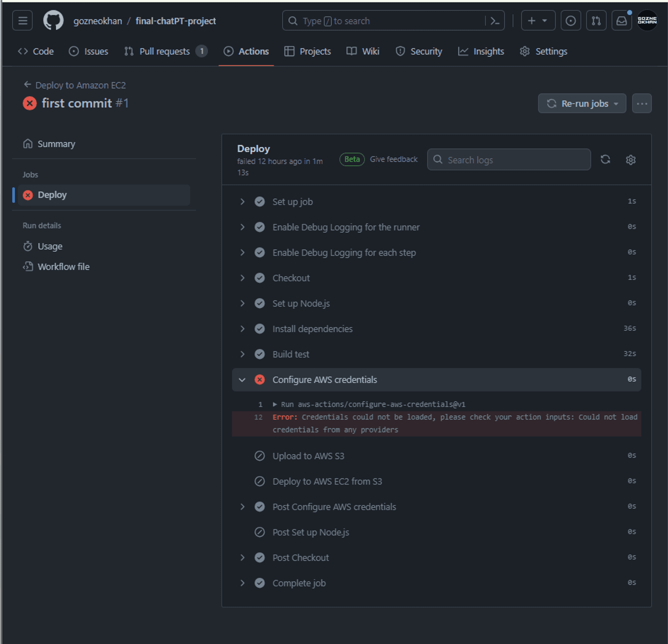Click the refresh logs icon

[x=605, y=159]
